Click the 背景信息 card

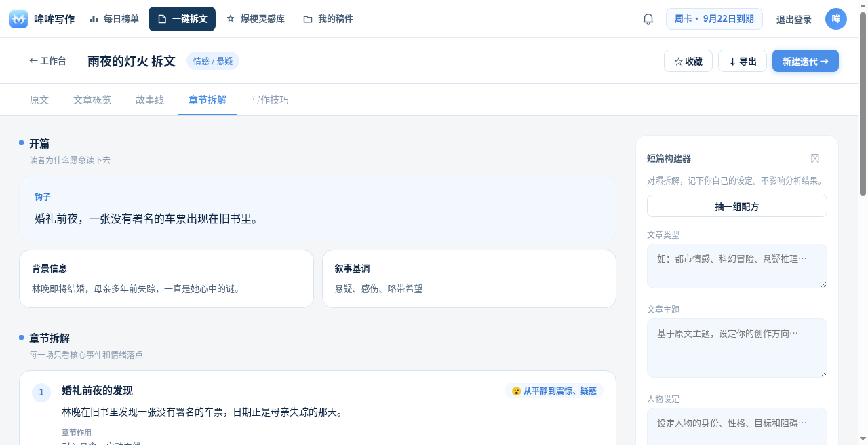point(166,279)
